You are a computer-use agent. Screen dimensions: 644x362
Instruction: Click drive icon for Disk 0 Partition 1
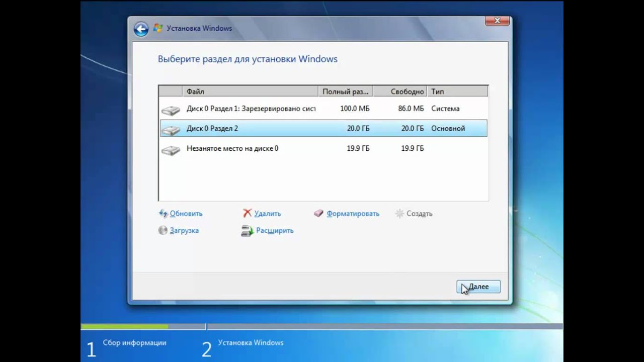tap(171, 110)
